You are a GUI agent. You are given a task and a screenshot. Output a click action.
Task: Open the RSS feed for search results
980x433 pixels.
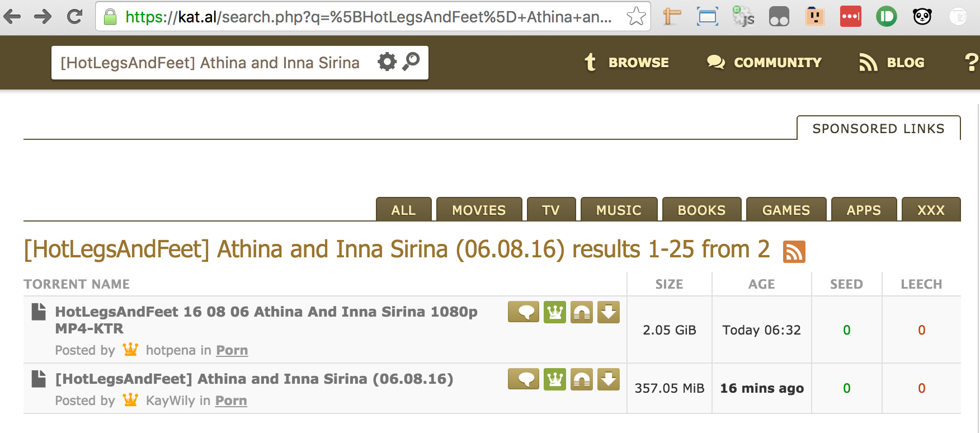click(x=794, y=251)
